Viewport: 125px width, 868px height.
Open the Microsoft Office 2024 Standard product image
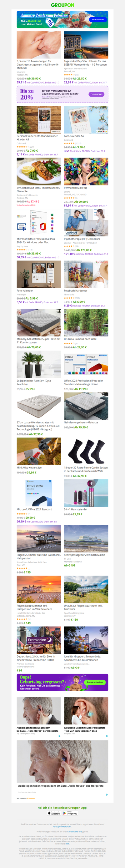39,493
